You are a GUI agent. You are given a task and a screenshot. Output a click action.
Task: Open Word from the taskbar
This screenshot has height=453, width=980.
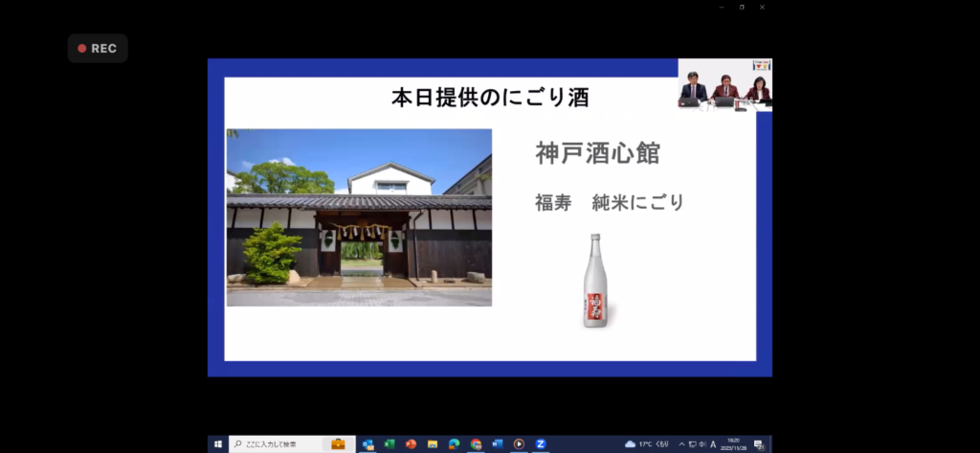click(498, 444)
